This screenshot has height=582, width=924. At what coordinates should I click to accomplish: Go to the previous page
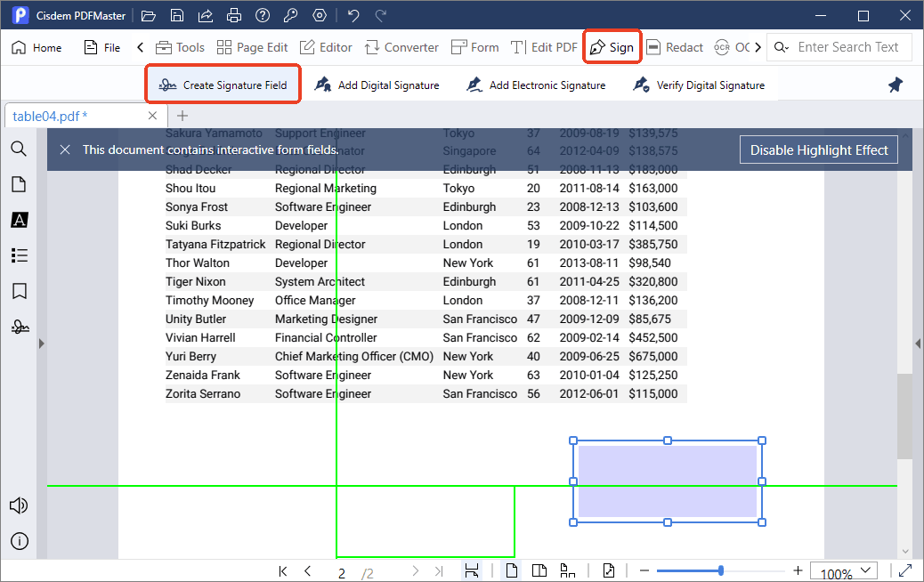click(308, 570)
